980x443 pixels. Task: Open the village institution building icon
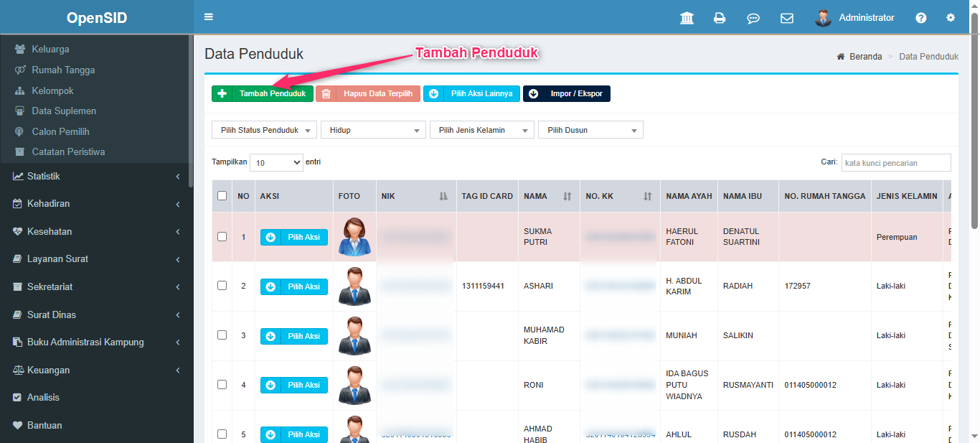[x=687, y=18]
